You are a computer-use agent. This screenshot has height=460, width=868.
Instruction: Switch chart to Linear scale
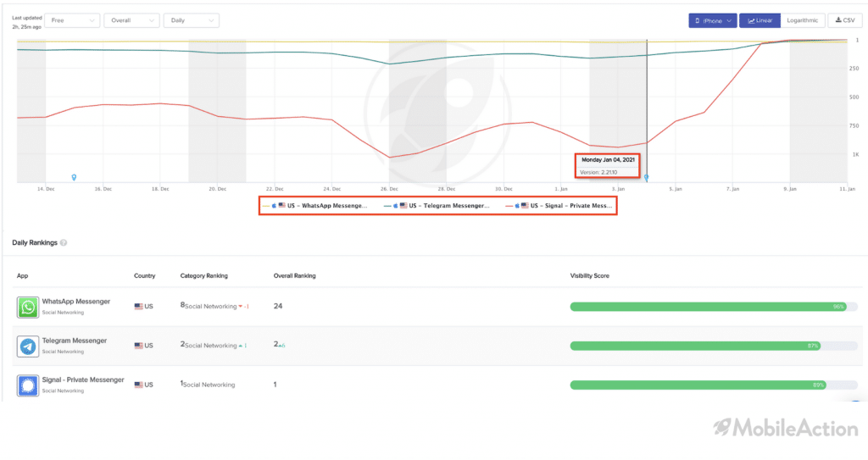pos(759,20)
